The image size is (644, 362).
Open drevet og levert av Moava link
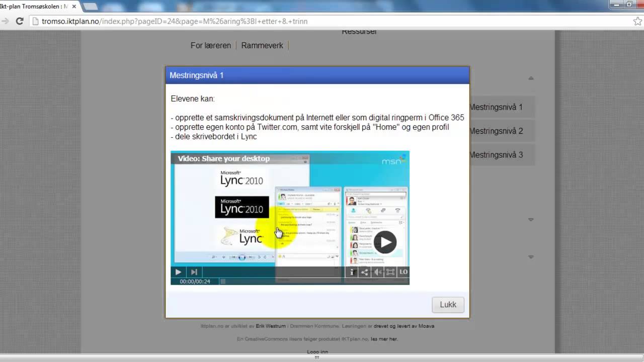404,326
